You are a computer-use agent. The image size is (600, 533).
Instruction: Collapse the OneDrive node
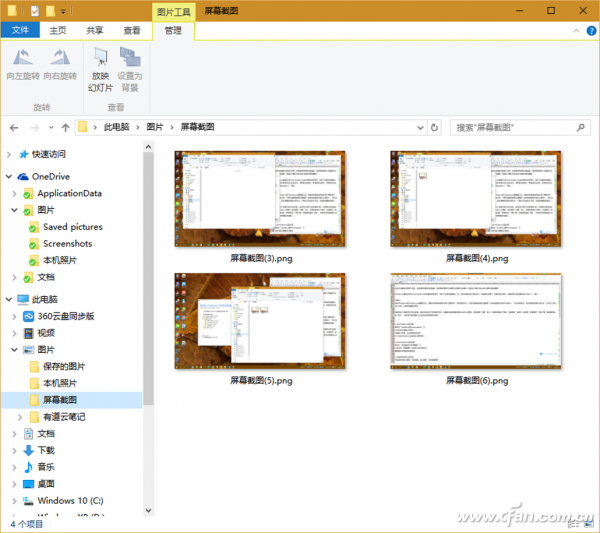click(9, 176)
